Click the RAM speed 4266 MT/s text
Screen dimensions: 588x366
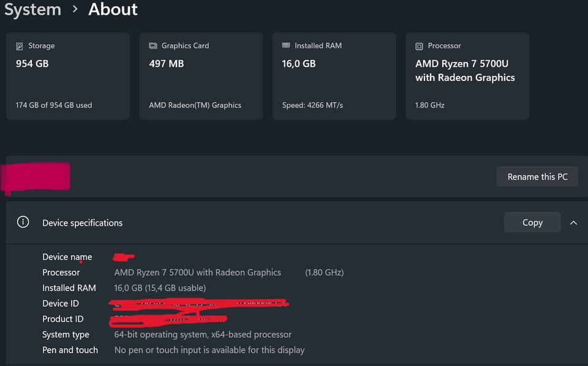(312, 105)
